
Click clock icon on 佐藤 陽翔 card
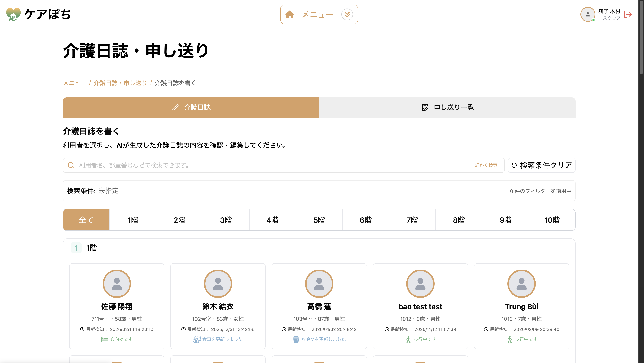(x=82, y=329)
